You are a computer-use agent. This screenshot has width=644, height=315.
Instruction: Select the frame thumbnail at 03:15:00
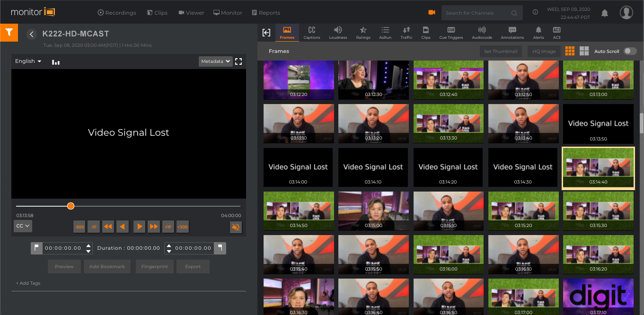point(373,211)
